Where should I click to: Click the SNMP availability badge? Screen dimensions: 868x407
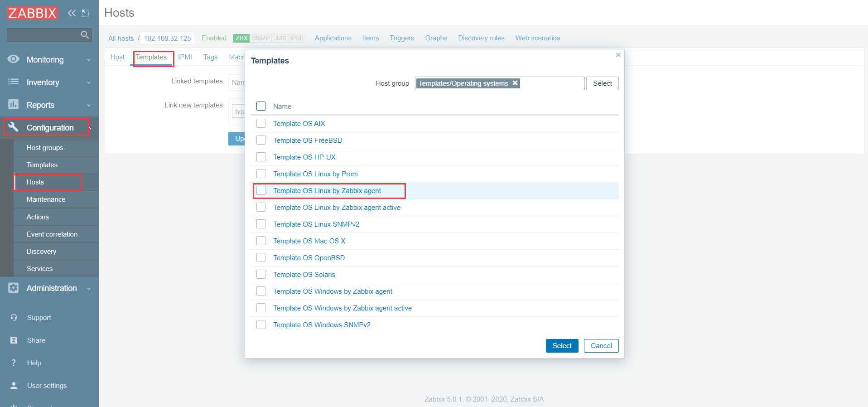260,38
